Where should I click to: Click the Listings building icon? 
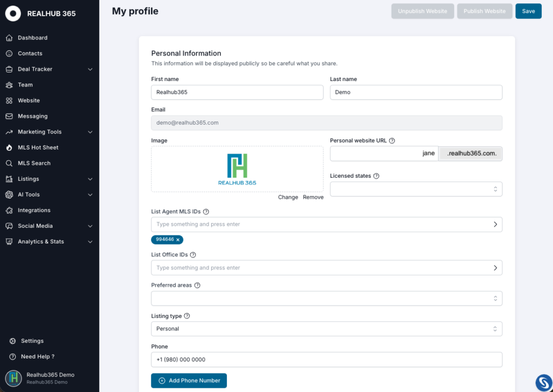point(9,179)
